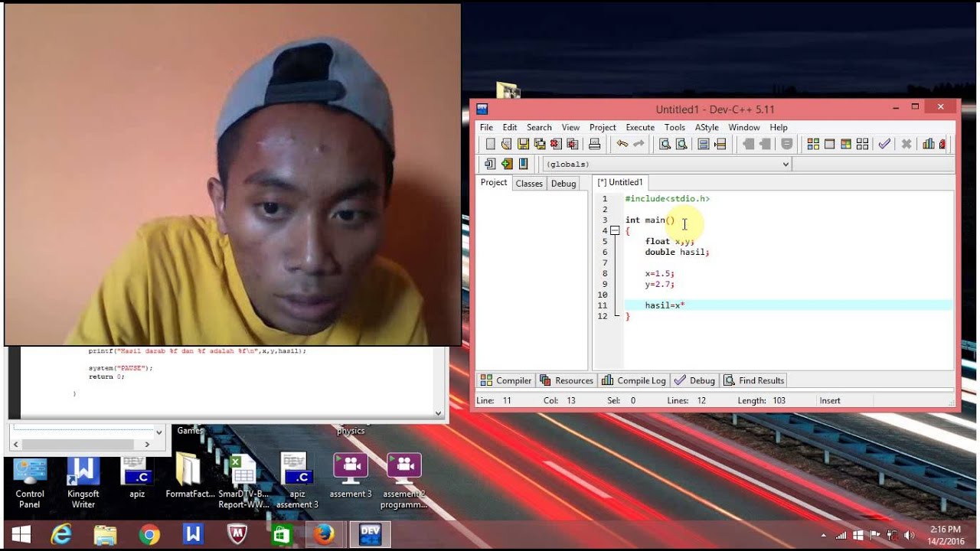
Task: Click the 'Length: 103' status bar entry
Action: [x=762, y=400]
